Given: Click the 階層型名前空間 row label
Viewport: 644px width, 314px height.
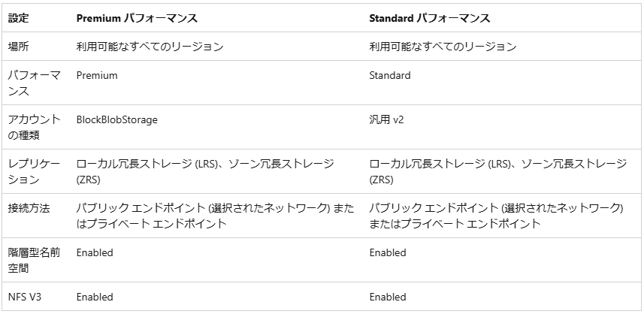Looking at the screenshot, I should [35, 260].
